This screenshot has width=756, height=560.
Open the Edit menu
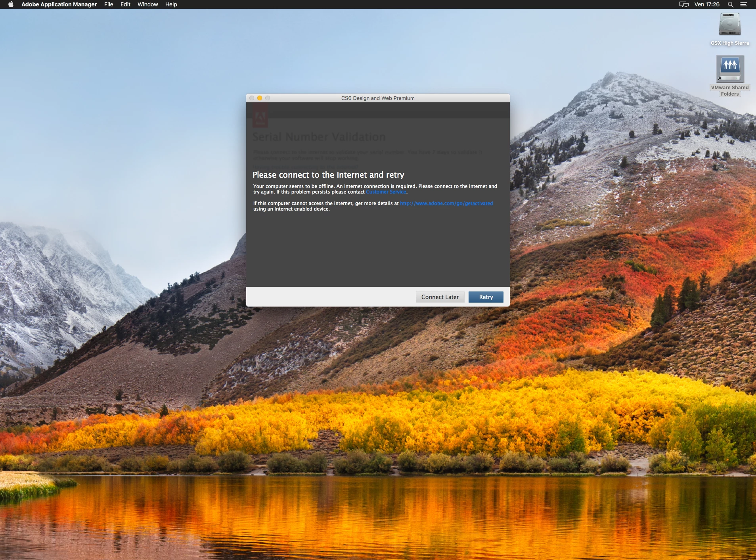click(125, 4)
